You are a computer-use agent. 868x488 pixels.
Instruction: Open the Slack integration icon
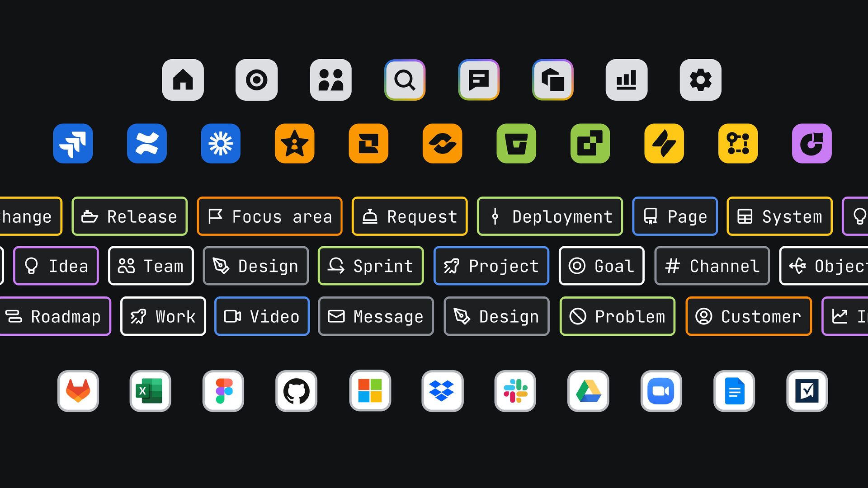pos(515,391)
